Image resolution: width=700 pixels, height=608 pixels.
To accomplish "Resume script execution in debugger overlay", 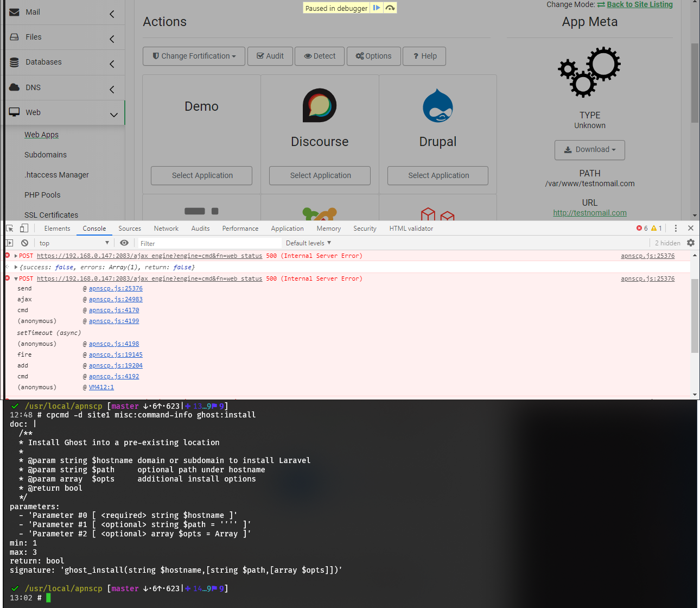I will coord(377,8).
